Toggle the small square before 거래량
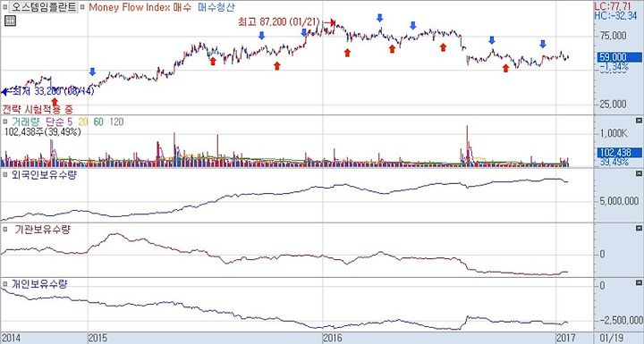Image resolution: width=644 pixels, height=344 pixels. [x=5, y=122]
